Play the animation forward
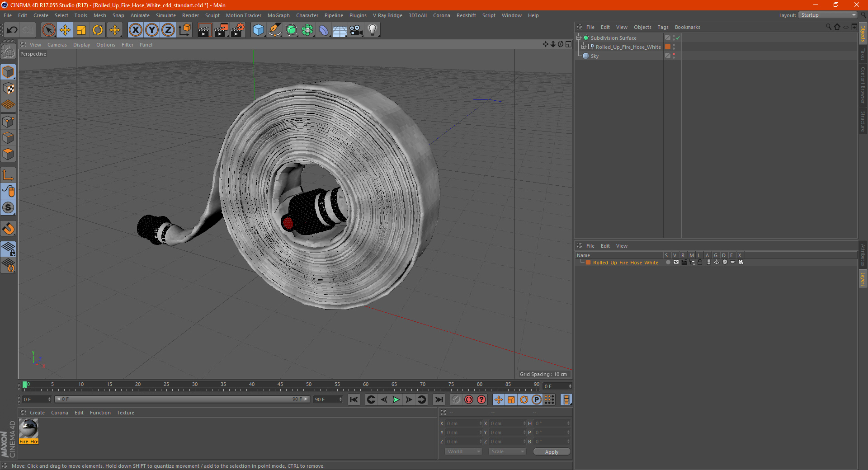 click(396, 399)
